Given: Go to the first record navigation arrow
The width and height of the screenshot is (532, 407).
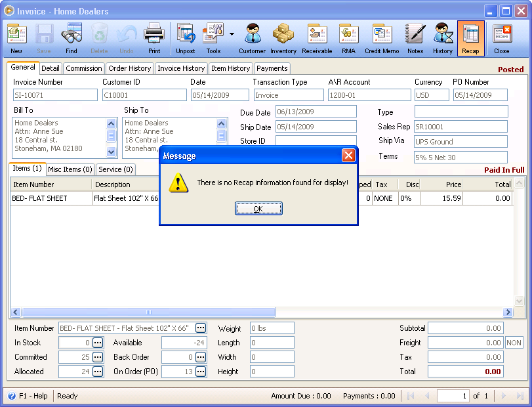Looking at the screenshot, I should pyautogui.click(x=411, y=396).
